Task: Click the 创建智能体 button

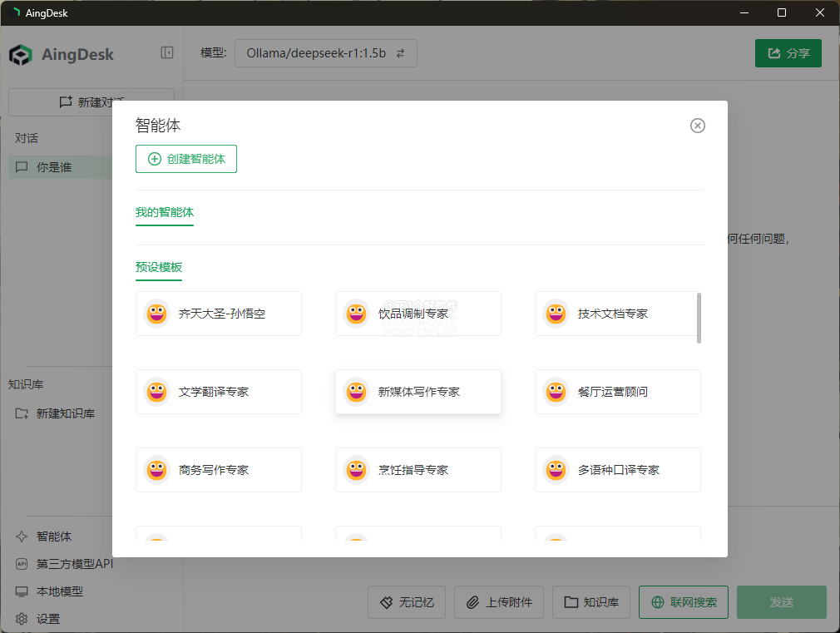Action: pyautogui.click(x=186, y=159)
